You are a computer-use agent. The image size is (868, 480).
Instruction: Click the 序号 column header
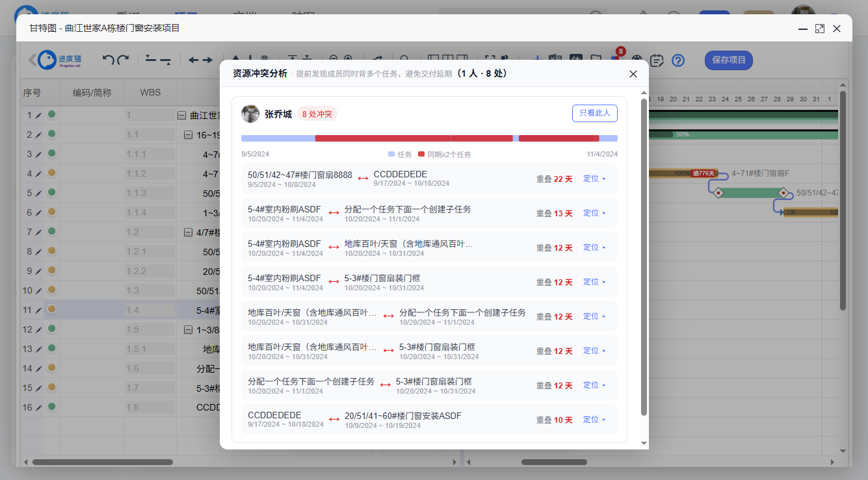point(32,93)
